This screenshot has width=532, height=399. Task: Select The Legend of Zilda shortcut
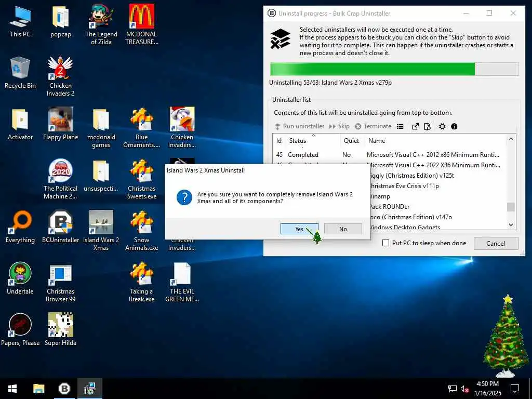coord(101,24)
